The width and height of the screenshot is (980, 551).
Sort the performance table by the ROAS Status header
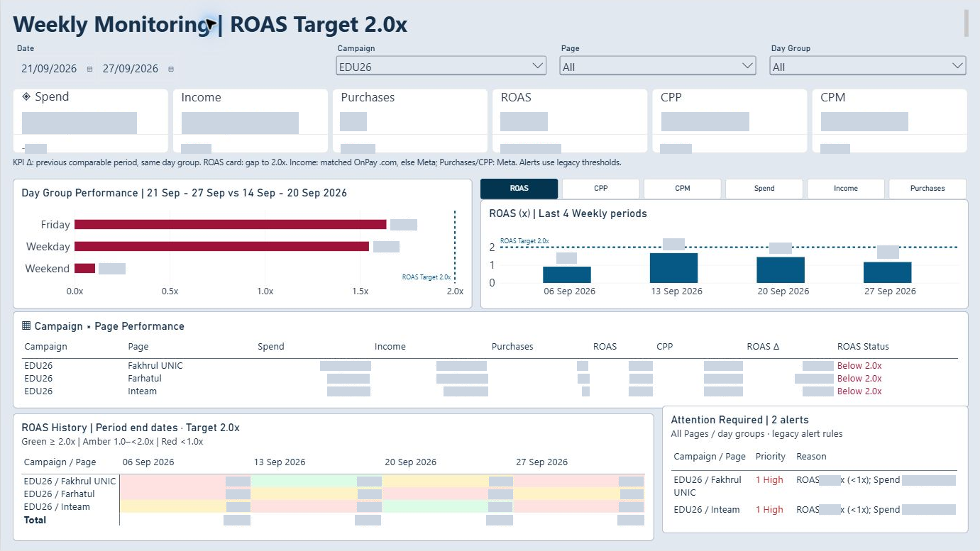pyautogui.click(x=863, y=347)
